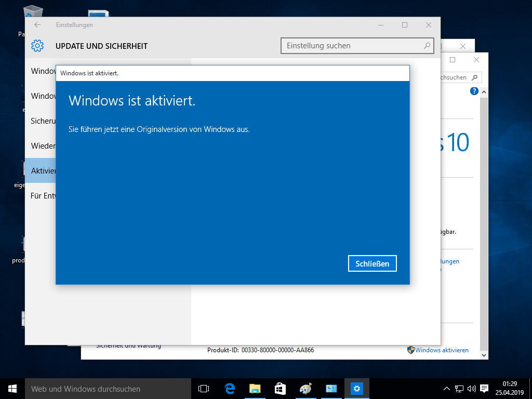
Task: Click the Settings gear icon beside UPDATE UND SICHERHEIT
Action: [37, 46]
